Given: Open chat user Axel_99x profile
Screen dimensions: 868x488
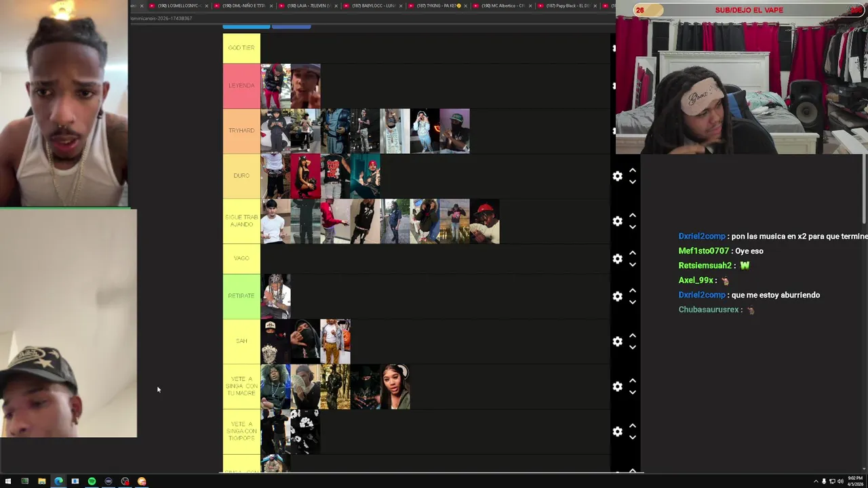Looking at the screenshot, I should pos(696,281).
